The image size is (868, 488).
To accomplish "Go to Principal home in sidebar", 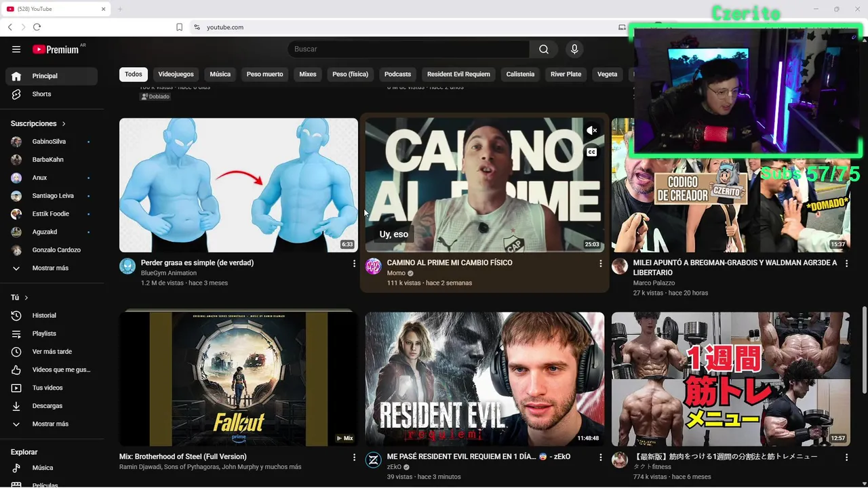I will click(x=52, y=76).
